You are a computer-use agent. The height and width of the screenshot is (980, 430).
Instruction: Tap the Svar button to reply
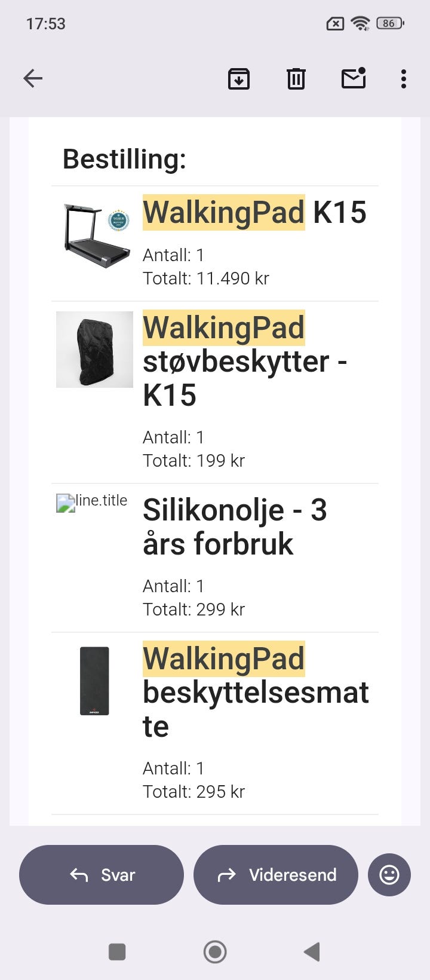pos(102,874)
